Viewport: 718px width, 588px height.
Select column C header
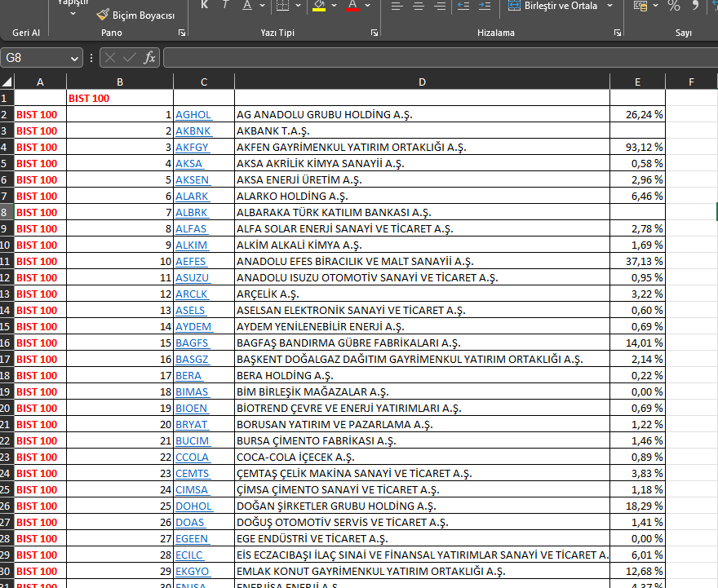(x=204, y=82)
